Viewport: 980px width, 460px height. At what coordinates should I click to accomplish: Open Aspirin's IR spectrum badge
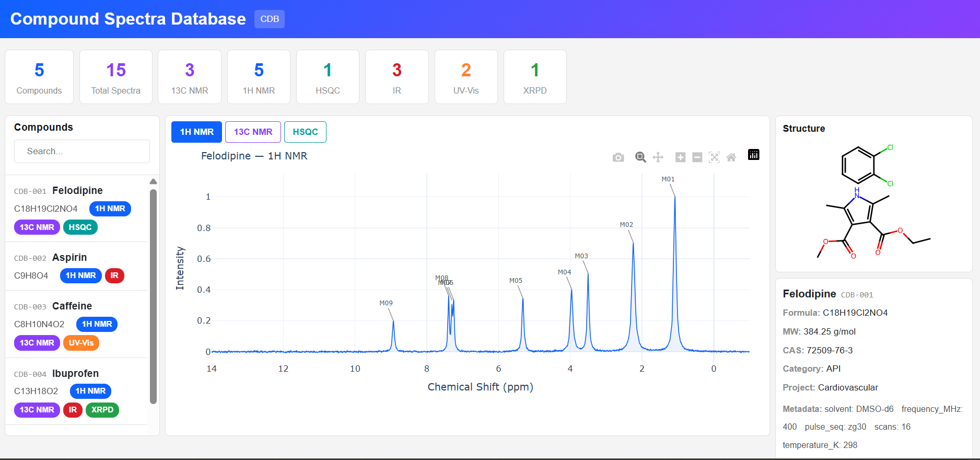pos(114,275)
